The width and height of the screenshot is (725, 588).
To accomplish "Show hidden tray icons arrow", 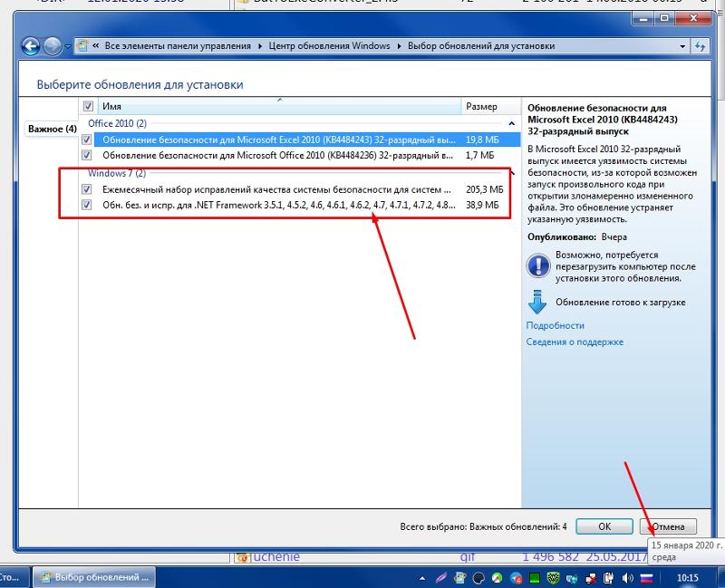I will click(x=422, y=578).
